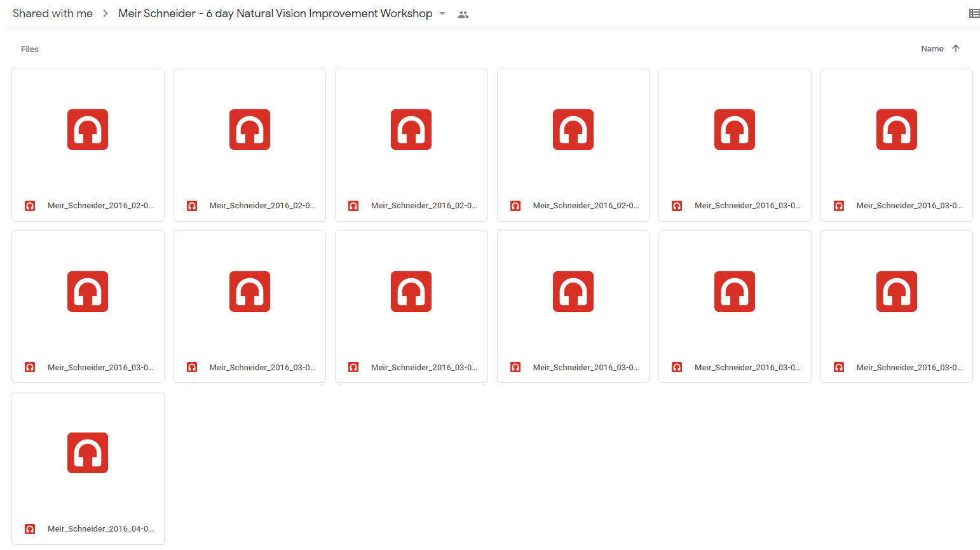Select fifth file in second row

click(735, 307)
